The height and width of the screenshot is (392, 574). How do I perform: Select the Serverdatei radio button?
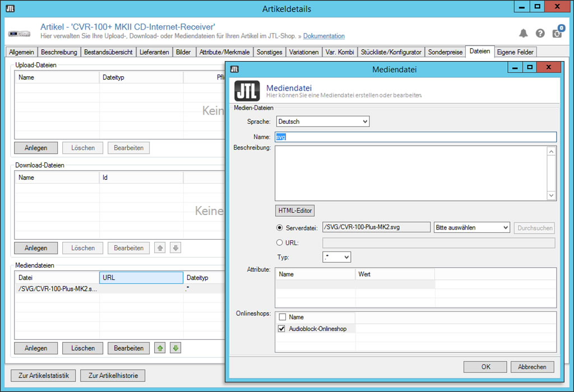[x=280, y=228]
